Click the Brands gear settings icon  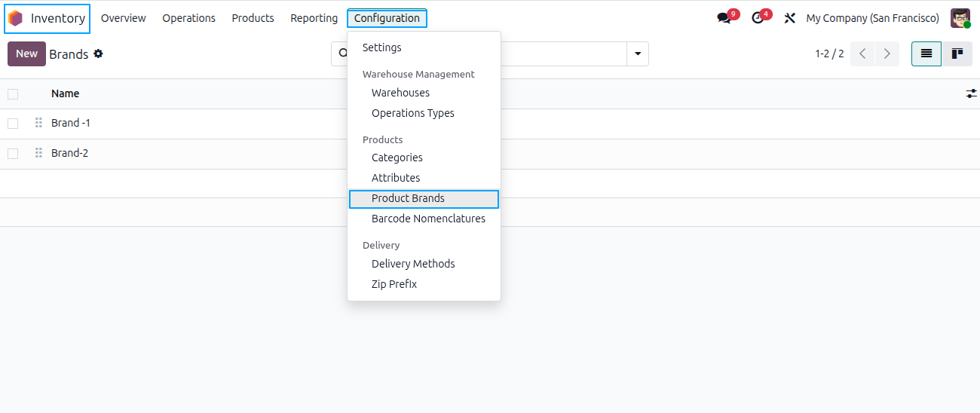[x=98, y=54]
